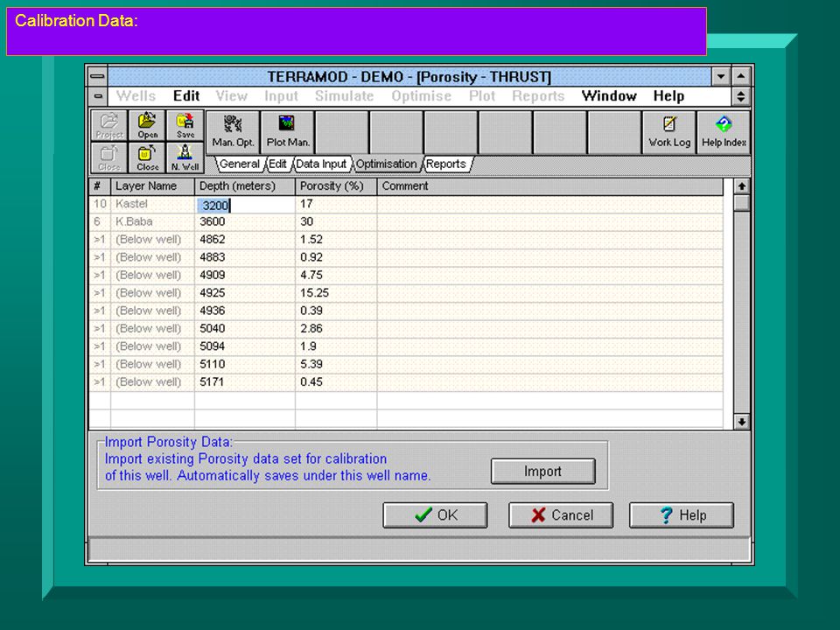Confirm with the OK button
Screen dimensions: 840x630
click(x=435, y=514)
